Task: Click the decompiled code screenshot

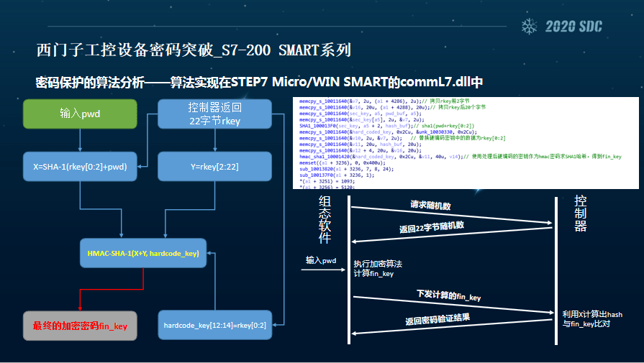Action: click(466, 143)
